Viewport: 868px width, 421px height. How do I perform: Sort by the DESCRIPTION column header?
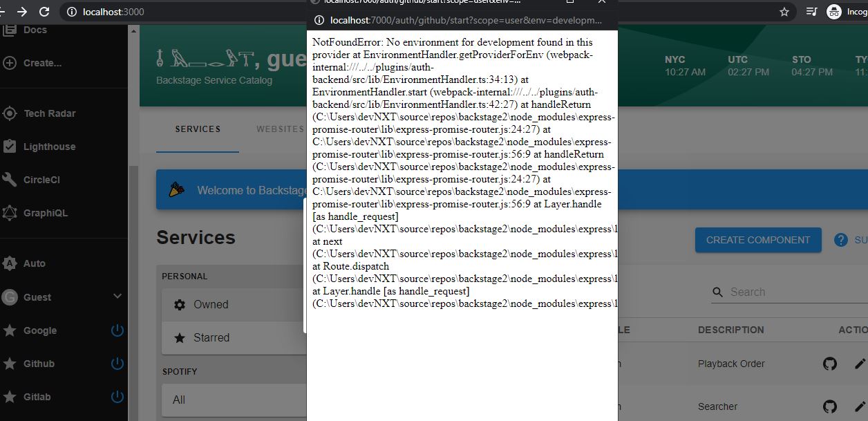pos(731,330)
